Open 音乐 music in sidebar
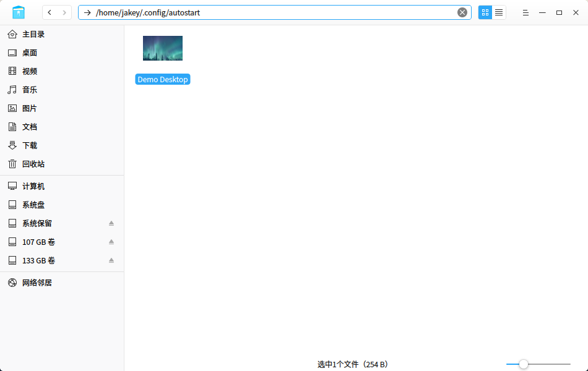Image resolution: width=588 pixels, height=371 pixels. click(62, 90)
